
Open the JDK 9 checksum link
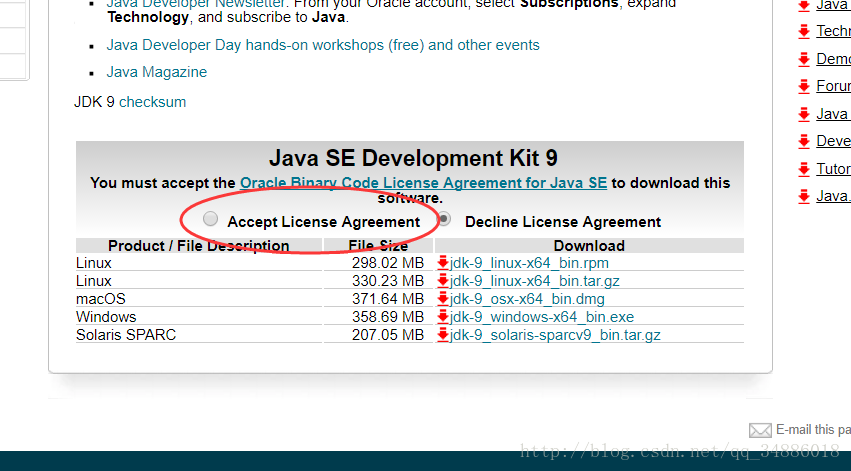point(153,102)
